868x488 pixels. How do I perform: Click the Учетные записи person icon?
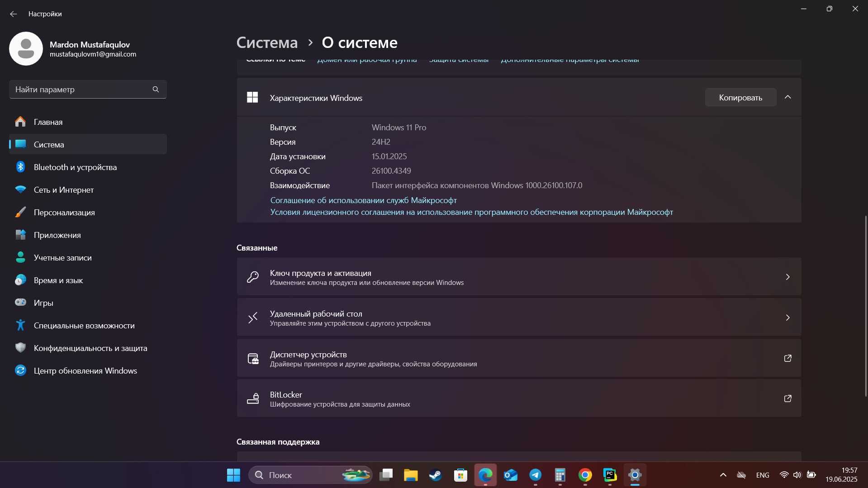[x=20, y=257]
